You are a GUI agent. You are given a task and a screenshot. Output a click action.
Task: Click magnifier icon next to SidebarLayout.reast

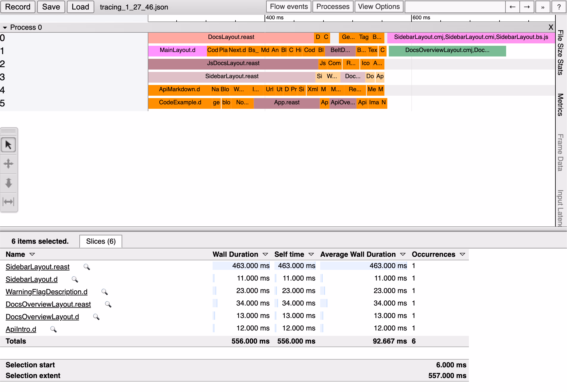(x=87, y=267)
